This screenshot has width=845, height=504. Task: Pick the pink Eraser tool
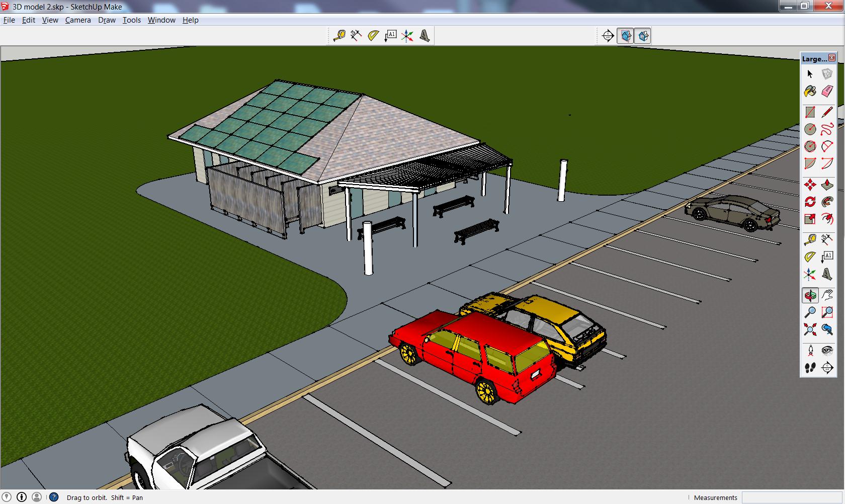click(x=827, y=91)
